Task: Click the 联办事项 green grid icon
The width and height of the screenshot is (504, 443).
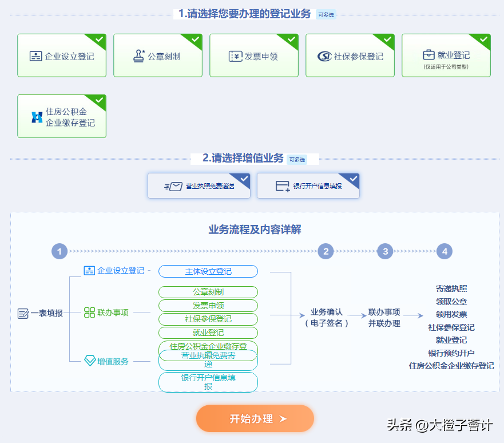Action: point(89,312)
